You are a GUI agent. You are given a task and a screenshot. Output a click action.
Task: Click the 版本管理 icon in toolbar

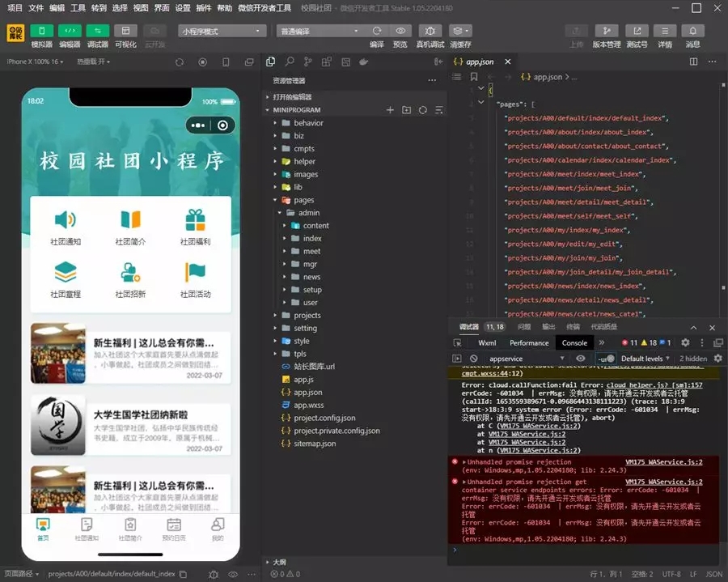click(606, 31)
